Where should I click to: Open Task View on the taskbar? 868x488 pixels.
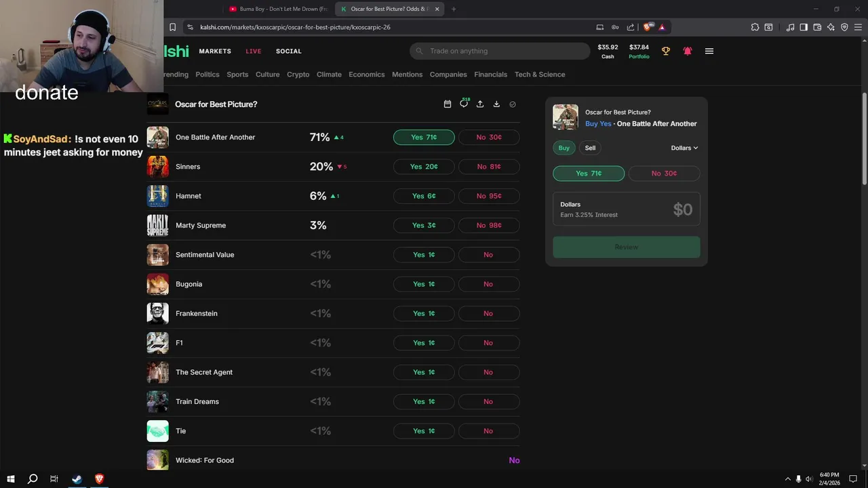(54, 479)
